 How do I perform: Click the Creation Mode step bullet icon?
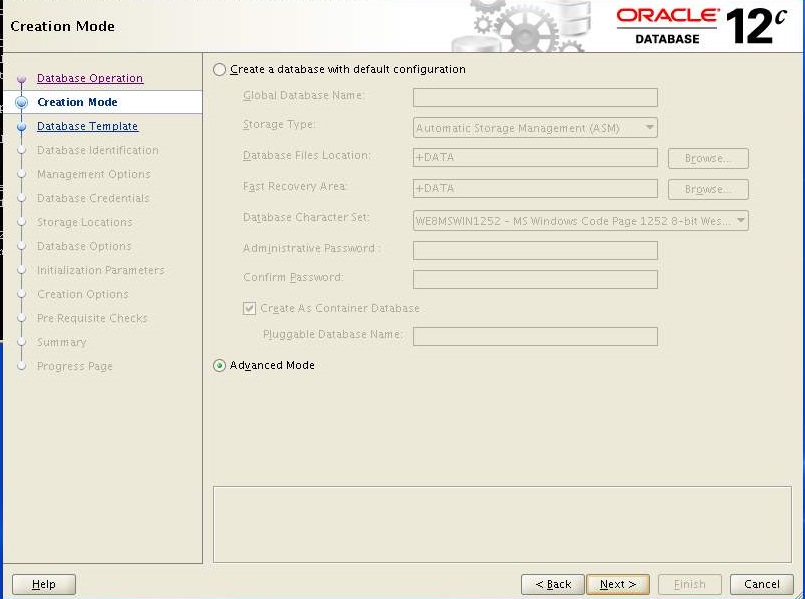22,102
